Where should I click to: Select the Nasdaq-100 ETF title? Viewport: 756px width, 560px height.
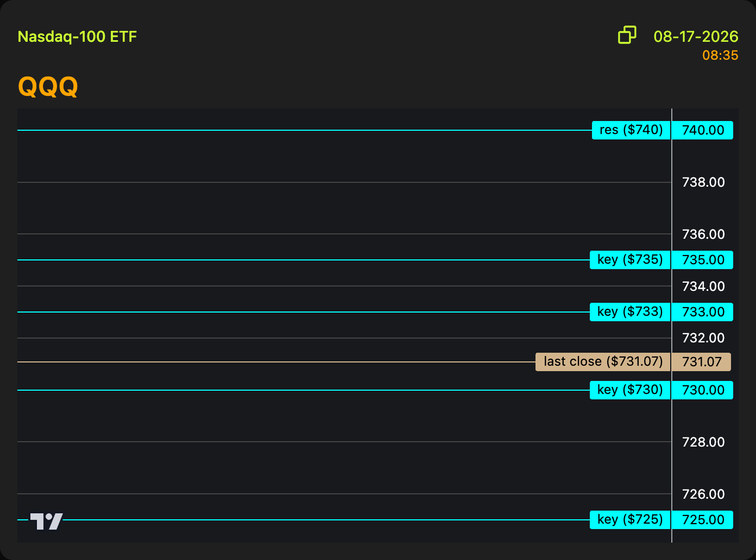click(77, 37)
